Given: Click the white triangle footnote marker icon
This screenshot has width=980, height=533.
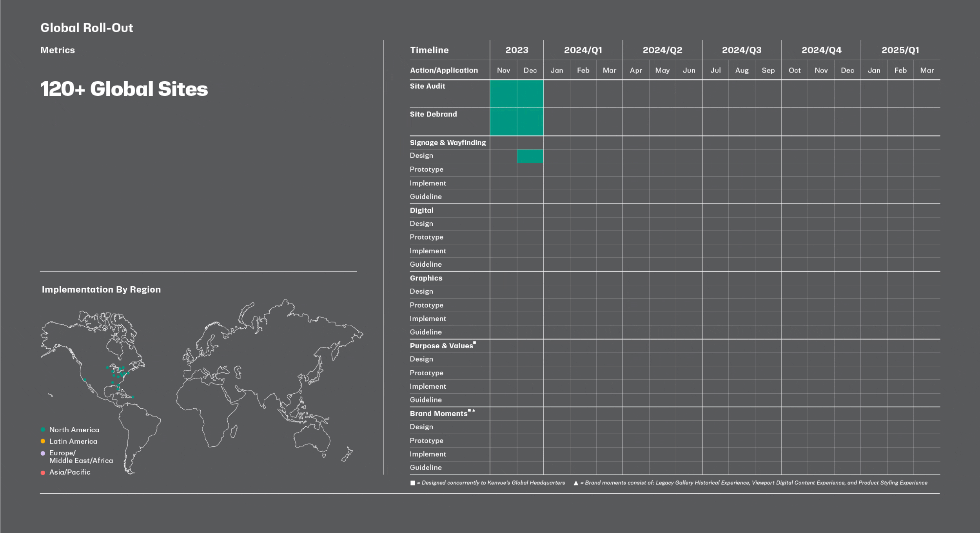Looking at the screenshot, I should click(x=575, y=483).
